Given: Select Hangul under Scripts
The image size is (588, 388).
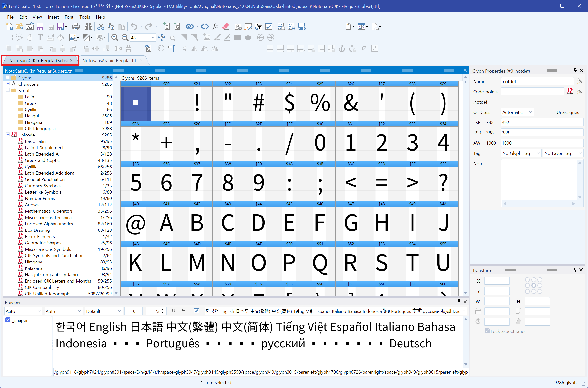Looking at the screenshot, I should point(32,116).
